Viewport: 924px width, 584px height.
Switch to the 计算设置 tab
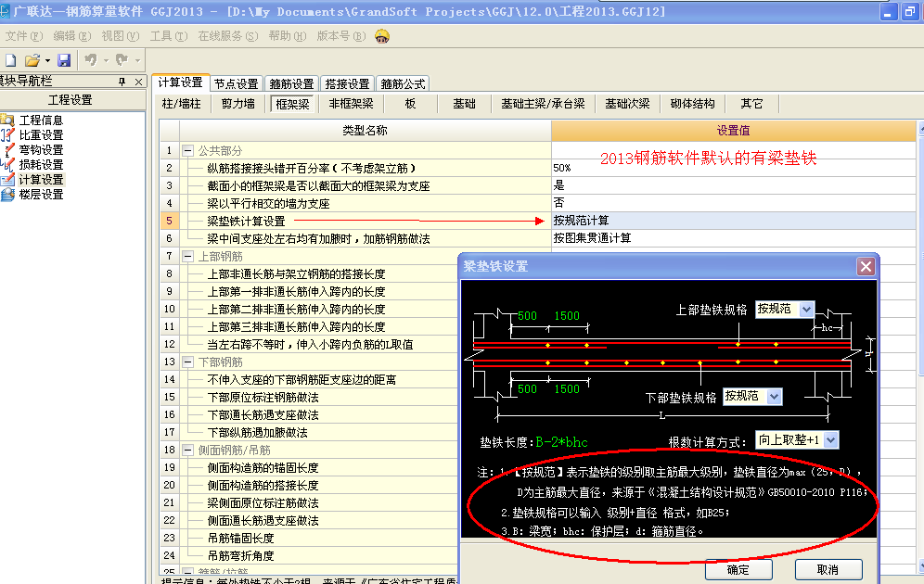[x=180, y=83]
